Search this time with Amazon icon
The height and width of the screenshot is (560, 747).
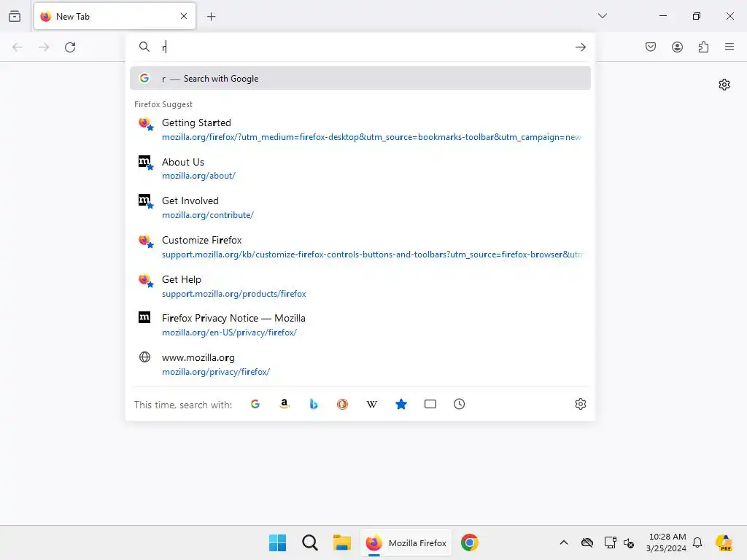point(285,404)
